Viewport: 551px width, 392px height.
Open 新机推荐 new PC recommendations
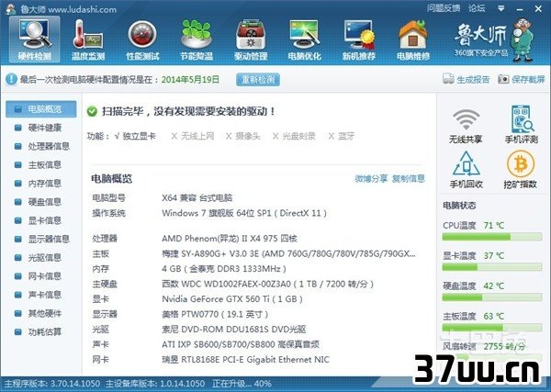click(359, 39)
